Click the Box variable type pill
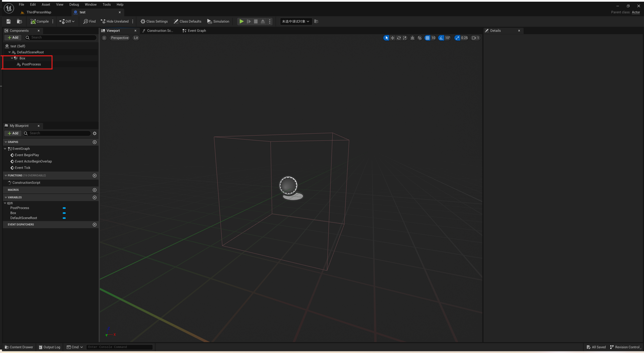Screen dimensions: 644x353 64,213
